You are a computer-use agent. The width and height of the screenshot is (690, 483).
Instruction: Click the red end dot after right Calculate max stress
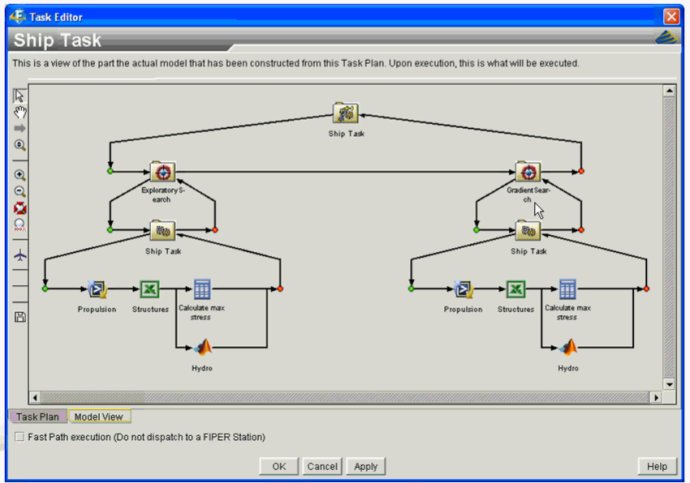(646, 289)
